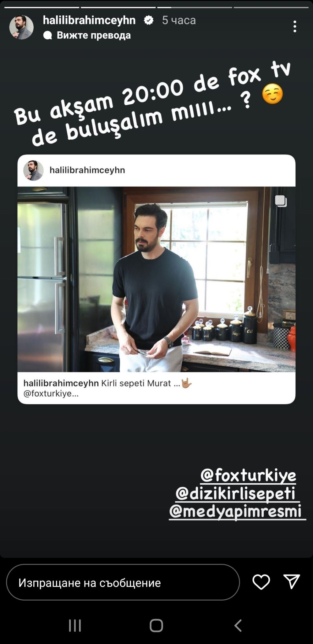Tap the embedded post username halilibrahimceyhn

tap(87, 170)
